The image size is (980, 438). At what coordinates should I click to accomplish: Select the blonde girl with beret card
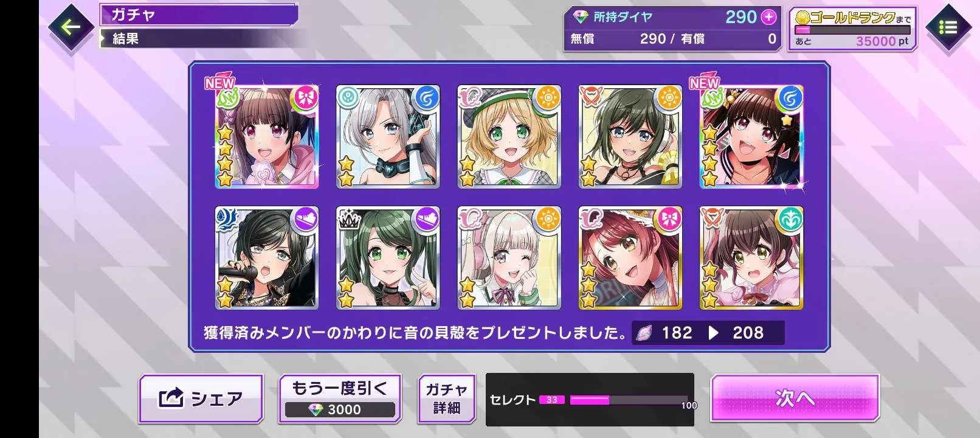pyautogui.click(x=509, y=136)
